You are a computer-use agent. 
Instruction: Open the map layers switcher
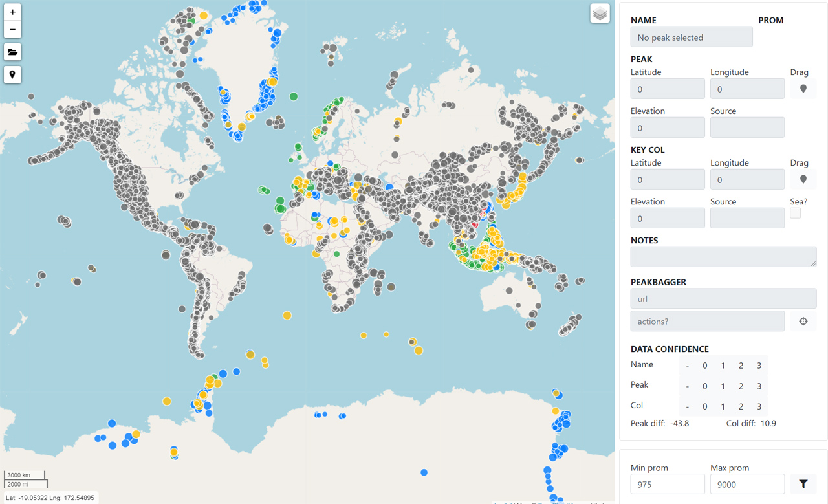(600, 14)
